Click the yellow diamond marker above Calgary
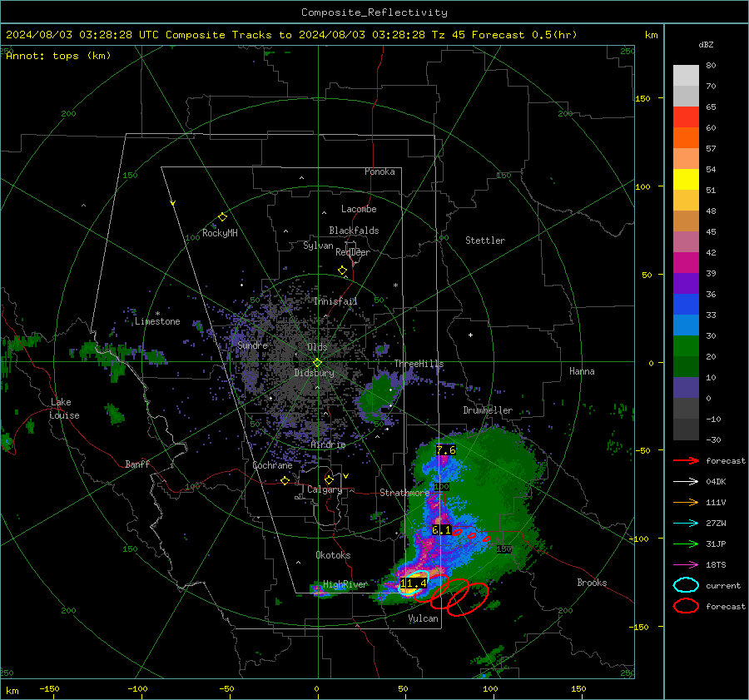The width and height of the screenshot is (749, 700). tap(329, 479)
